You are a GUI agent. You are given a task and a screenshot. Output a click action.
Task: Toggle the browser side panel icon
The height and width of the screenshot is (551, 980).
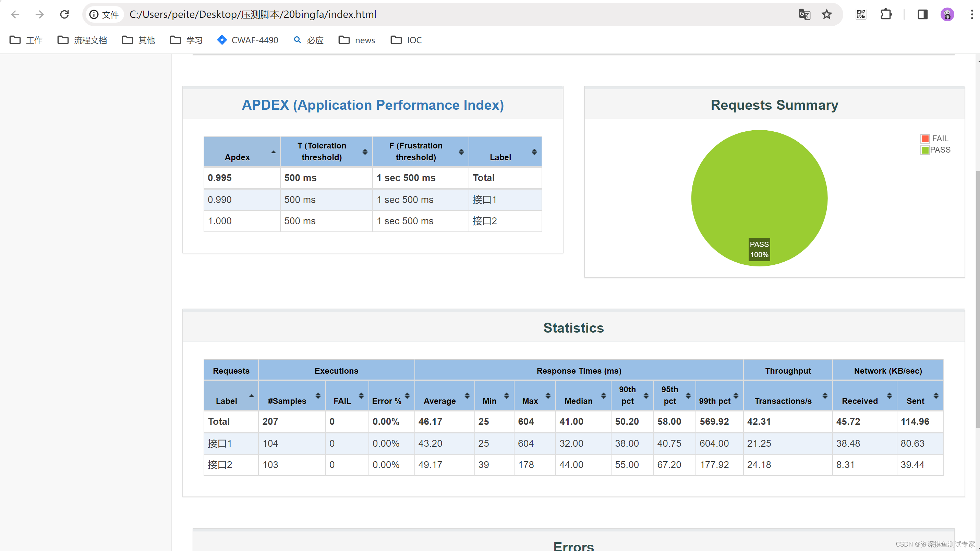[x=922, y=14]
